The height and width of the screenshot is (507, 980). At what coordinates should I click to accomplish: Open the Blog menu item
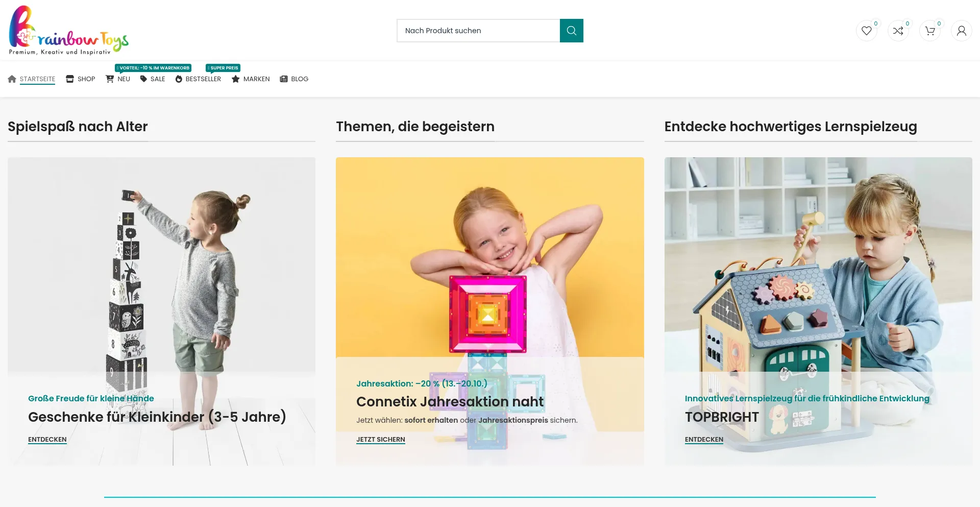point(294,79)
